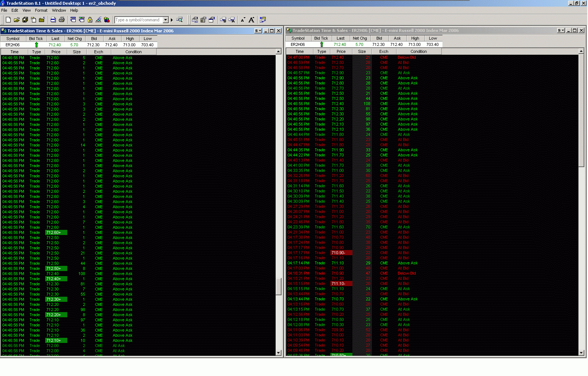Open the File menu

tap(4, 10)
